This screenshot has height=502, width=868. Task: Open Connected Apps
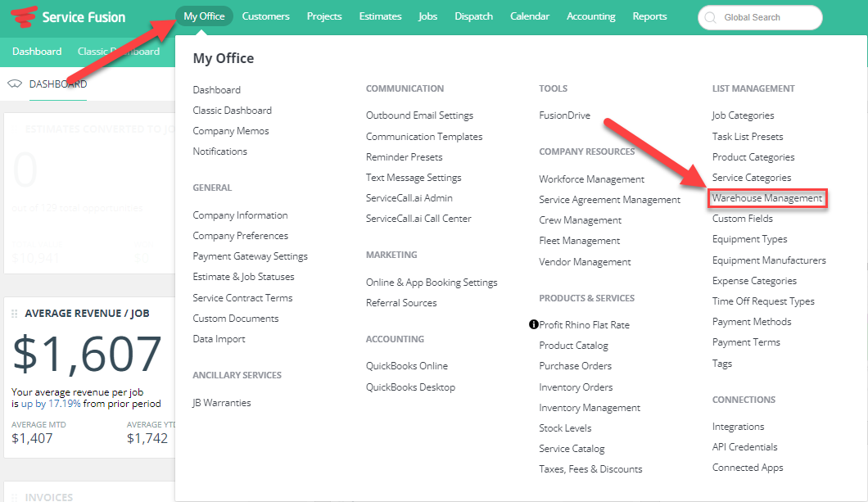[748, 468]
